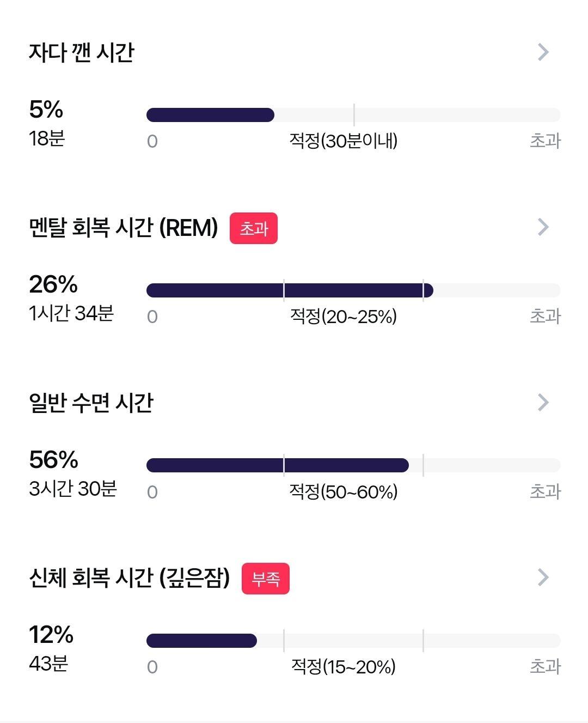Tap the red 초과 badge beside REM

click(x=254, y=228)
